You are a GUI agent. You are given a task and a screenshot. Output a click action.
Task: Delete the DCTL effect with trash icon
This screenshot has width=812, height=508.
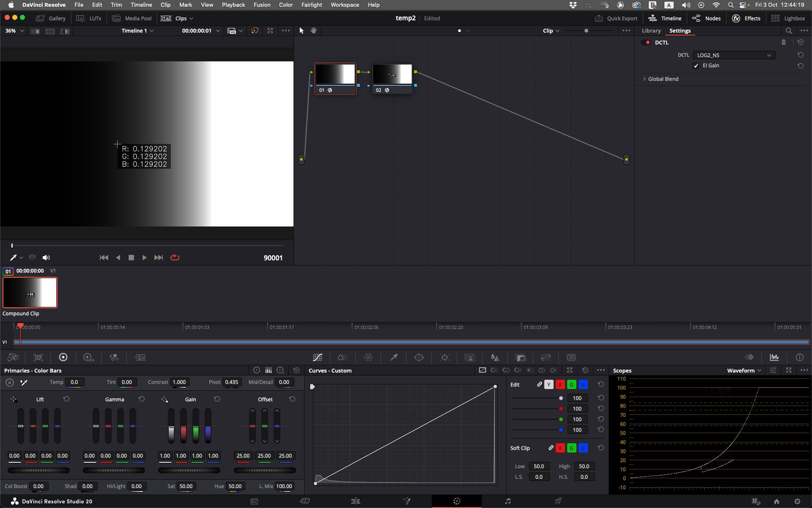[x=784, y=42]
